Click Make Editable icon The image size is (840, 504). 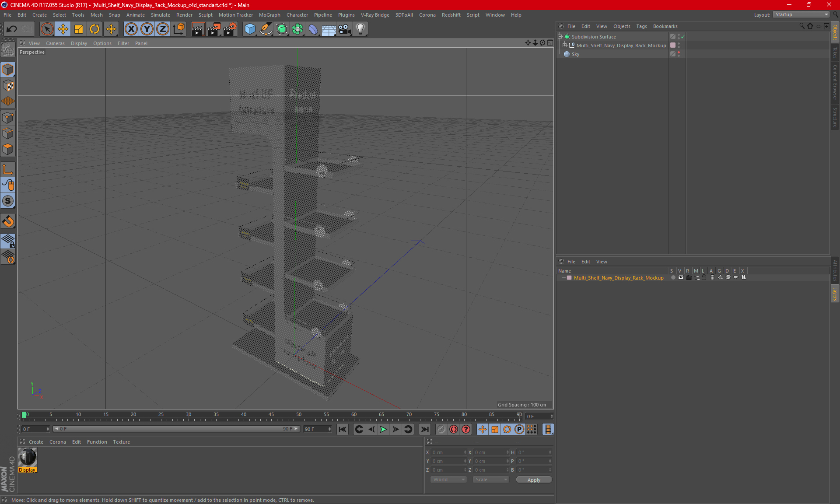click(x=8, y=50)
